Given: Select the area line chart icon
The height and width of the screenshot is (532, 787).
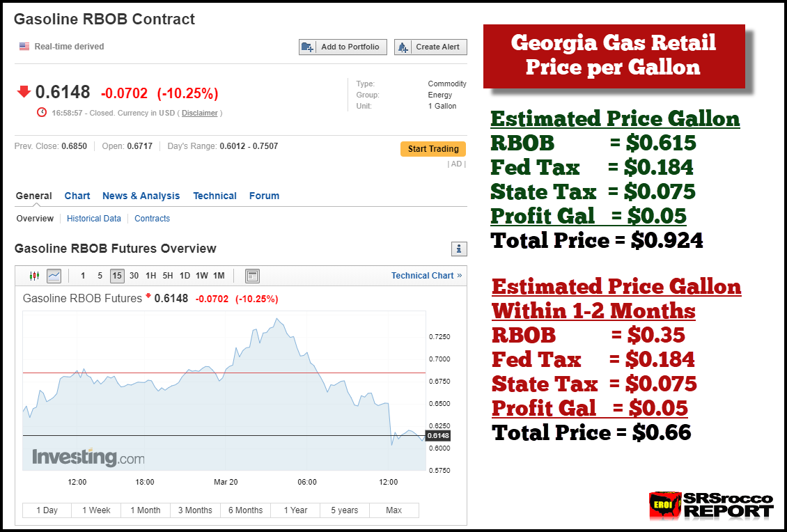Looking at the screenshot, I should 54,276.
